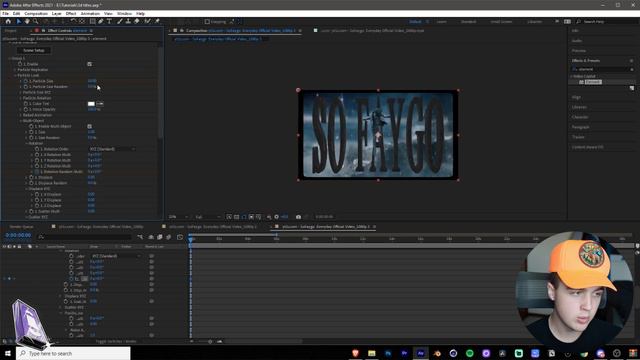Screen dimensions: 640x360
Task: Open Premiere Pro from the taskbar
Action: point(404,353)
